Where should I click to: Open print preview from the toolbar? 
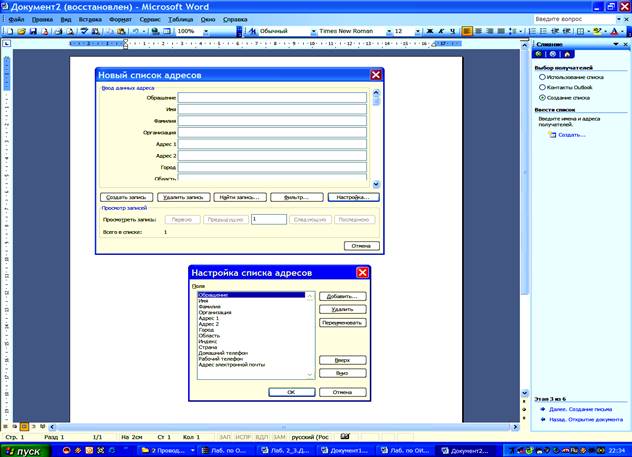pyautogui.click(x=71, y=31)
